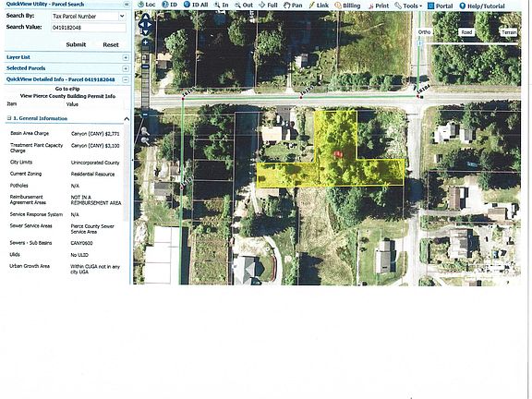Open Help/Tutorial
The image size is (532, 399).
(x=482, y=6)
